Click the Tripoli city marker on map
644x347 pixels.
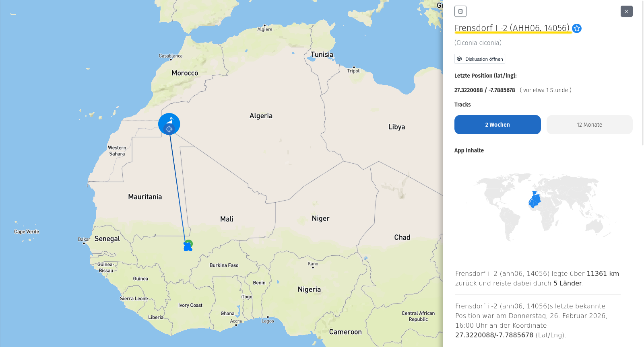click(354, 67)
